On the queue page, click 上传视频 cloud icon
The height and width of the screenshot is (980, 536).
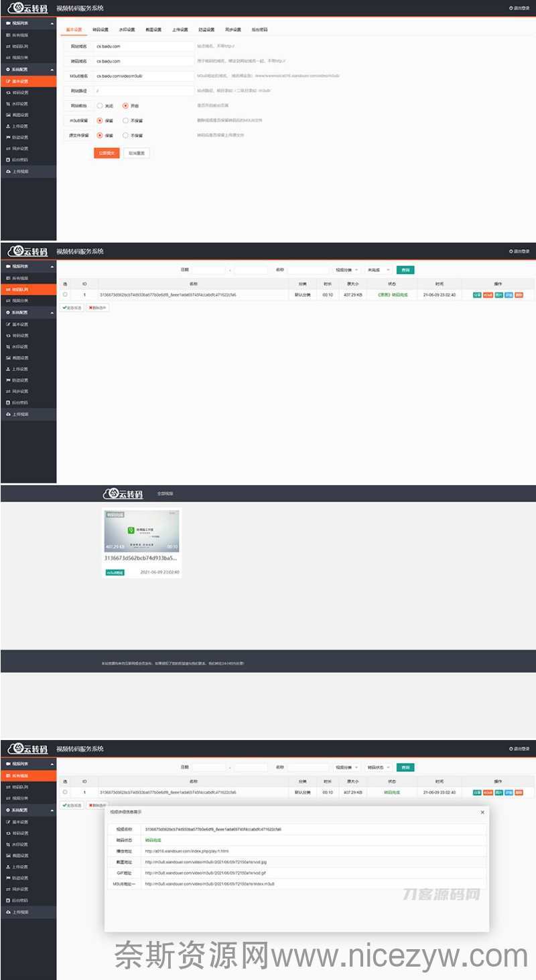tap(8, 414)
